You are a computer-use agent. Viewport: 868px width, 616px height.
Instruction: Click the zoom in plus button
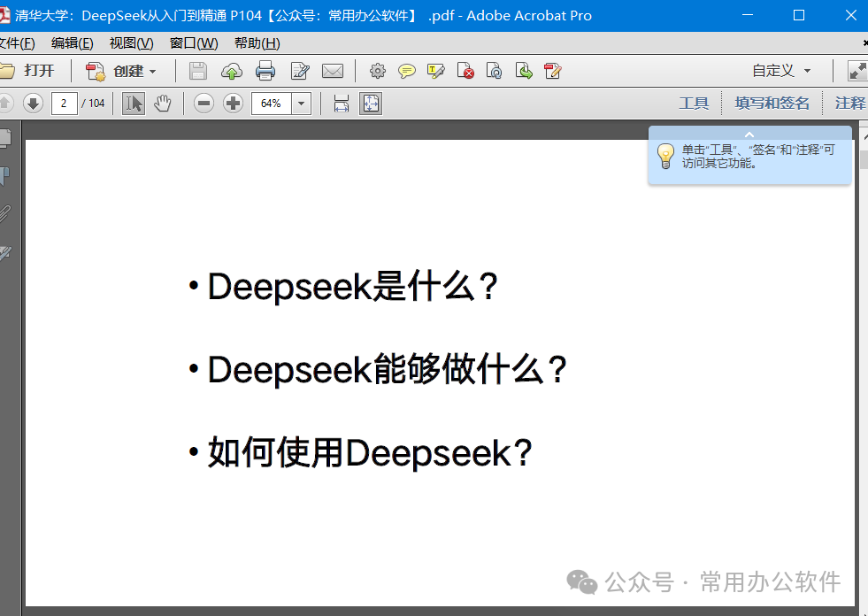pyautogui.click(x=233, y=104)
